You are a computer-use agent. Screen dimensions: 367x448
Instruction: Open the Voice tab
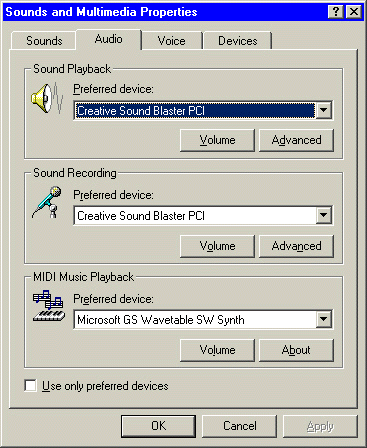tap(171, 41)
